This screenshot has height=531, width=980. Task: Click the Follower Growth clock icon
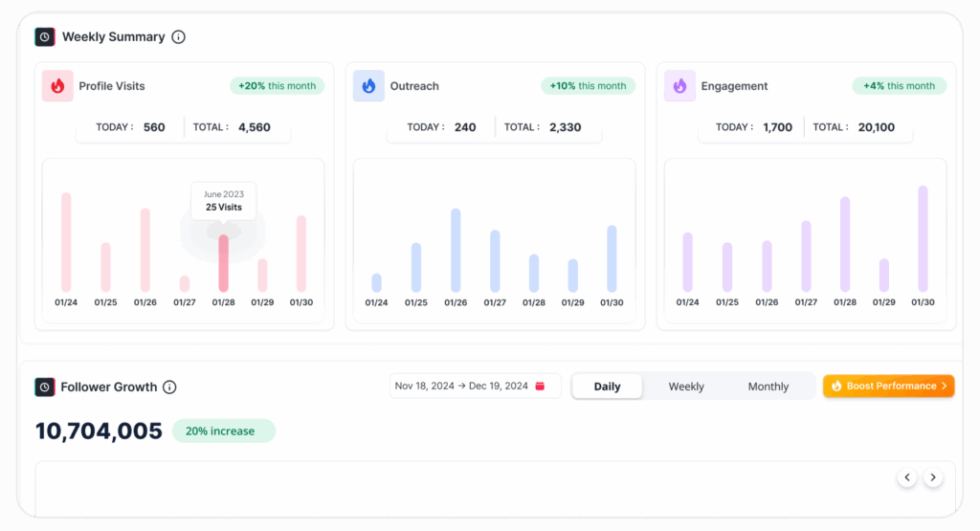(x=45, y=387)
